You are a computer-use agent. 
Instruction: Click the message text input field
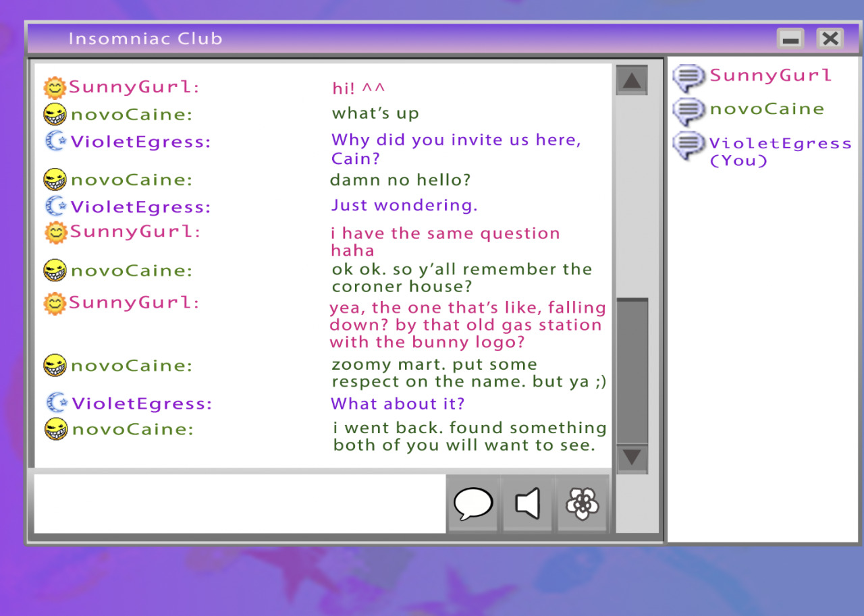click(240, 504)
